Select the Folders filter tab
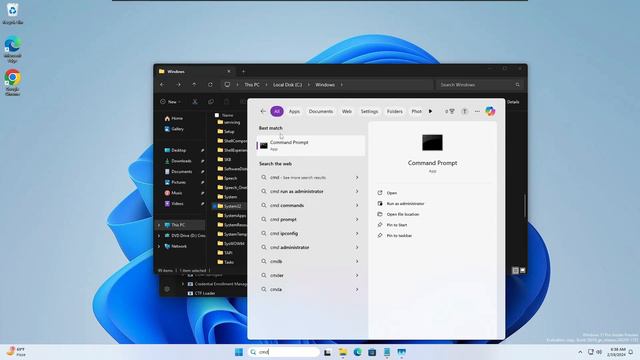The image size is (640, 360). pos(394,111)
